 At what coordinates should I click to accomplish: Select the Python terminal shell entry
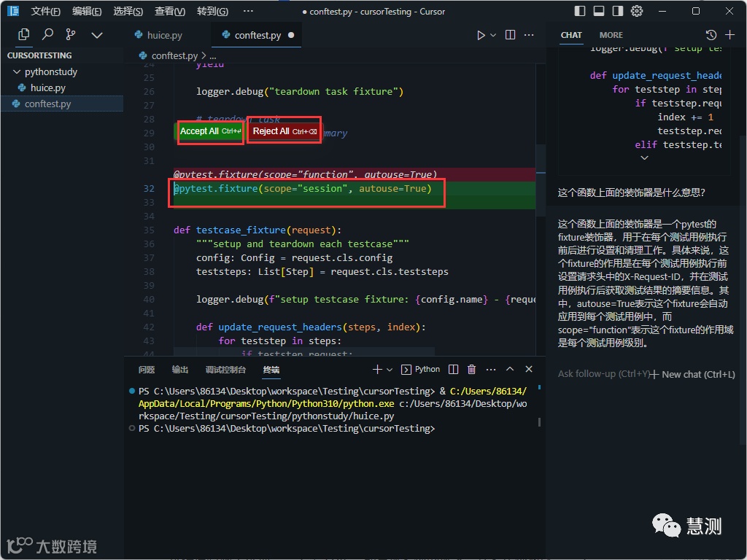[x=421, y=369]
